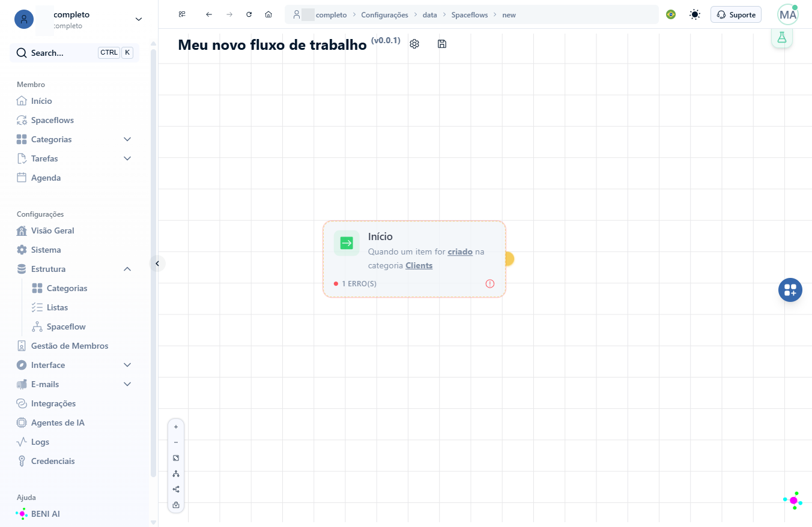Toggle light and dark theme

point(695,14)
